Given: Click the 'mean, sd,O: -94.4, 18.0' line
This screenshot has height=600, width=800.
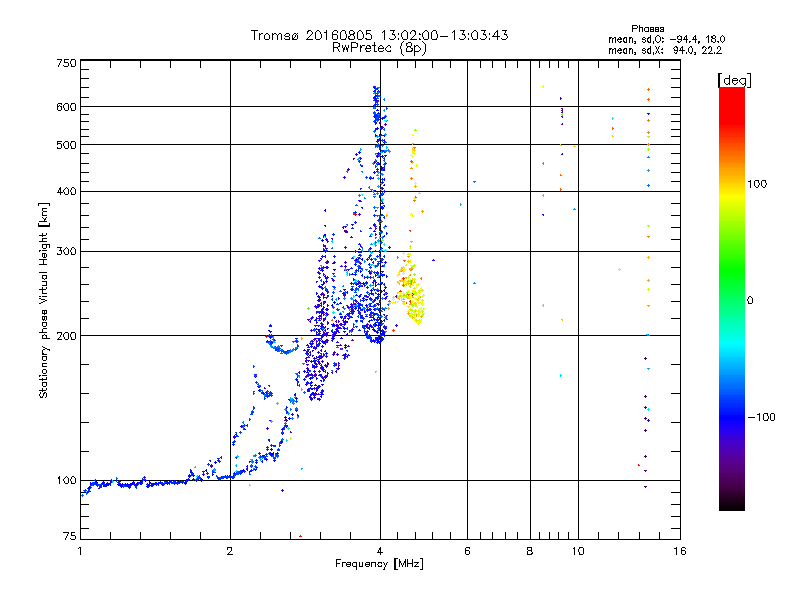Looking at the screenshot, I should [666, 39].
